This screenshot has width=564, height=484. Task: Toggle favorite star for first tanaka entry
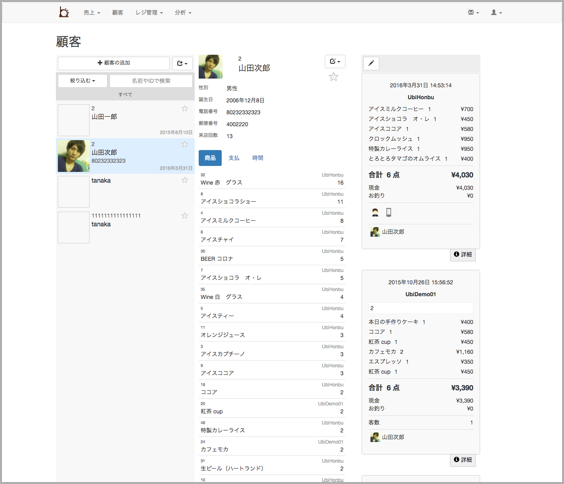pyautogui.click(x=185, y=180)
